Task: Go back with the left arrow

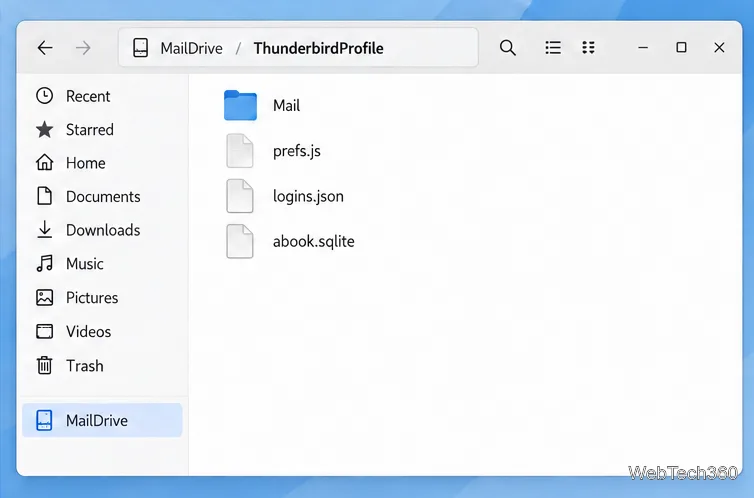Action: [45, 48]
